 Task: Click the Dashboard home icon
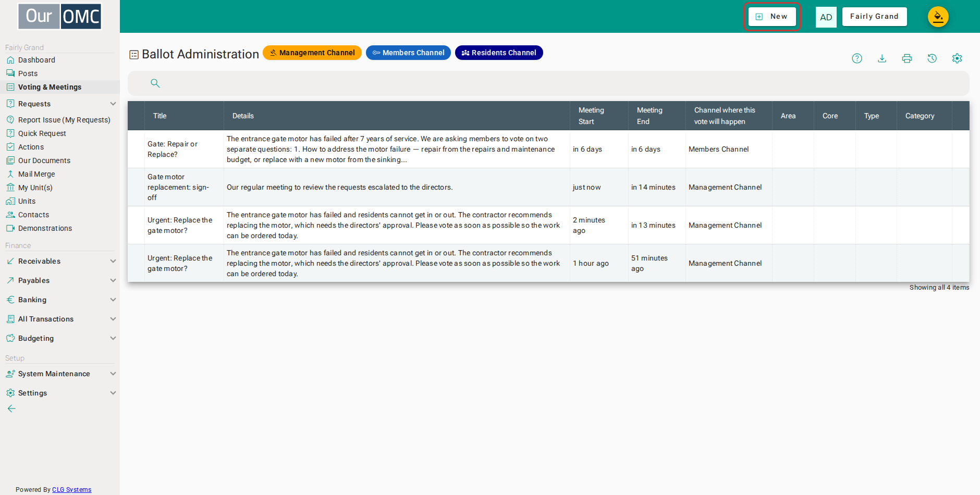(10, 60)
